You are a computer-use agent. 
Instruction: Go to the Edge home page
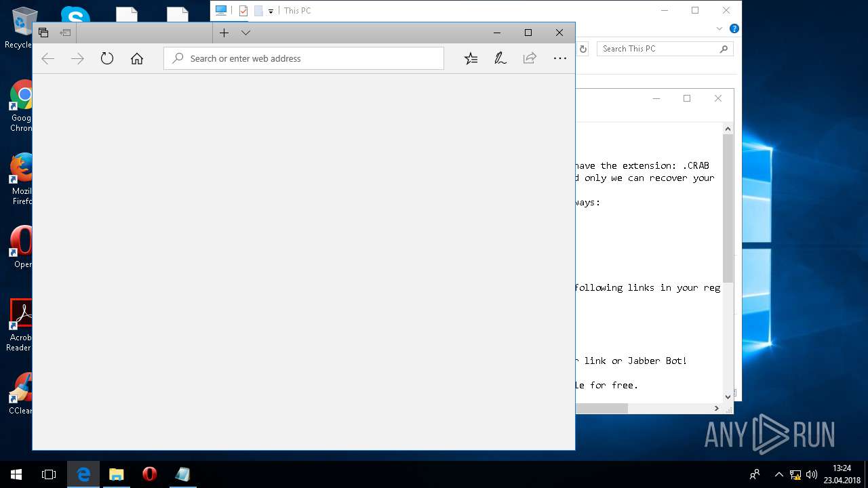point(137,58)
